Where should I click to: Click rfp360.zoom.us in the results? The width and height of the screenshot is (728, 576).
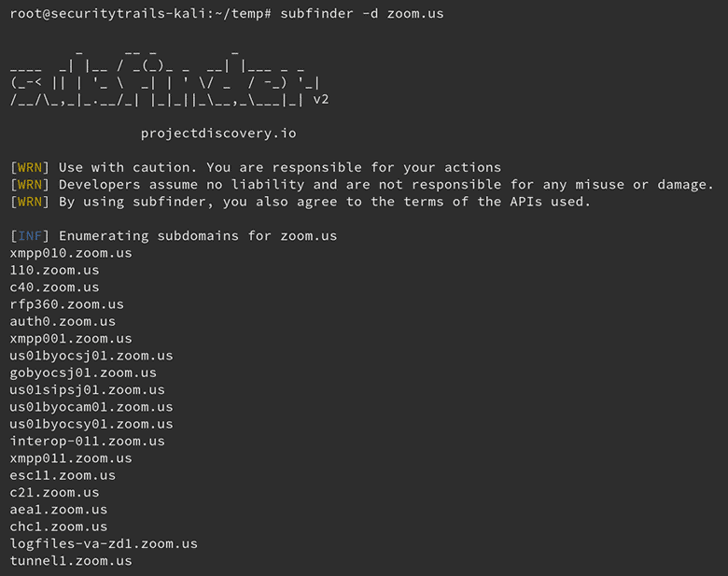pyautogui.click(x=67, y=304)
